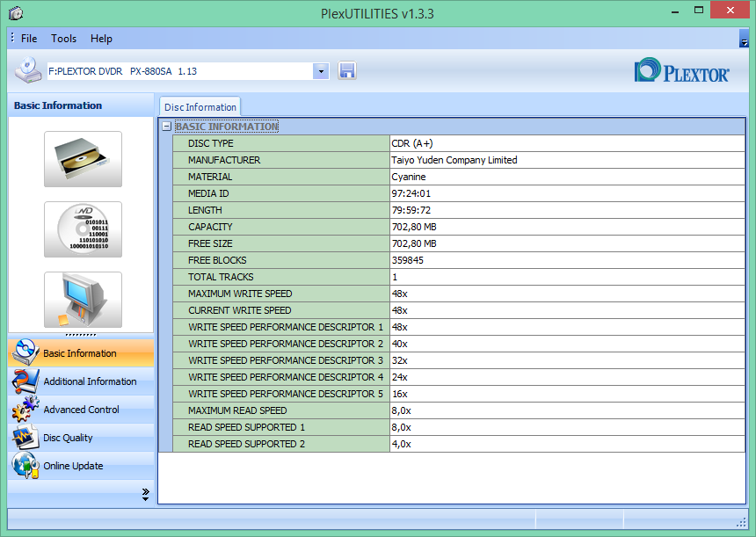Viewport: 756px width, 537px height.
Task: Click the drive information thumbnail icon
Action: coord(83,159)
